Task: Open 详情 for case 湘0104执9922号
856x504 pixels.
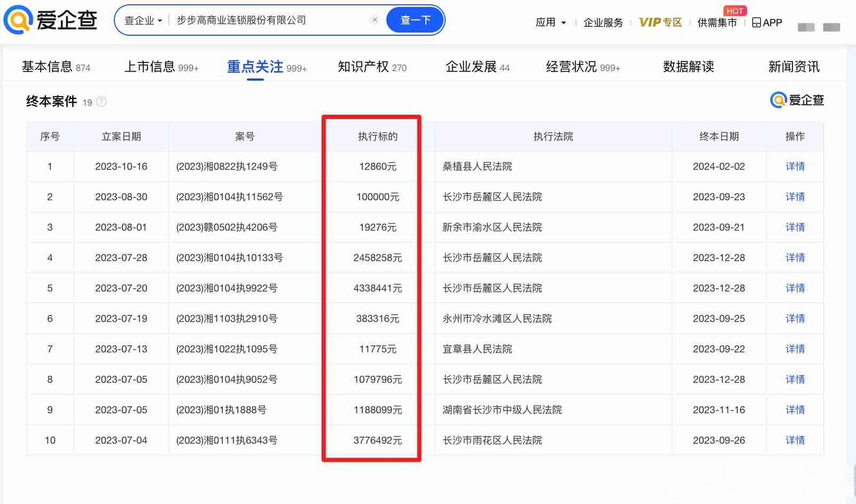Action: coord(795,288)
